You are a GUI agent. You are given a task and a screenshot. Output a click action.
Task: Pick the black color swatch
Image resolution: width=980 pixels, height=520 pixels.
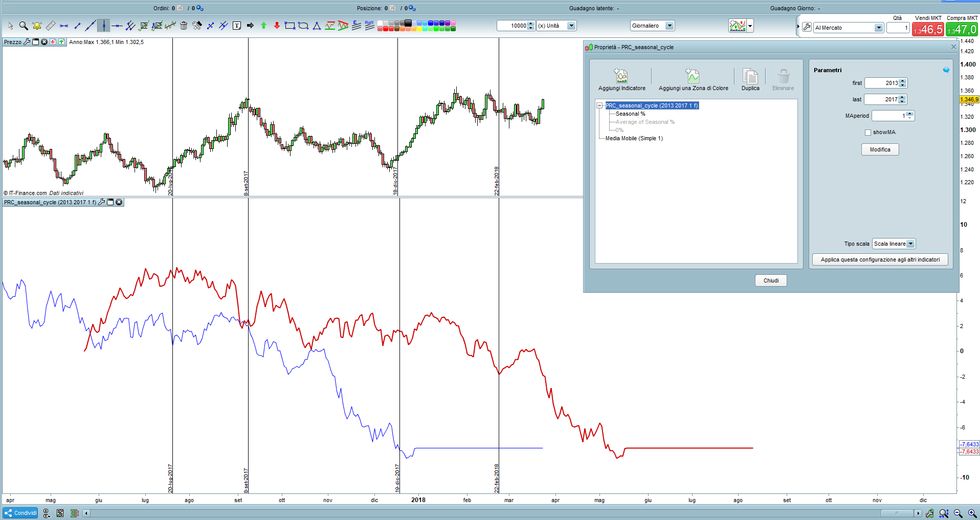[x=408, y=23]
